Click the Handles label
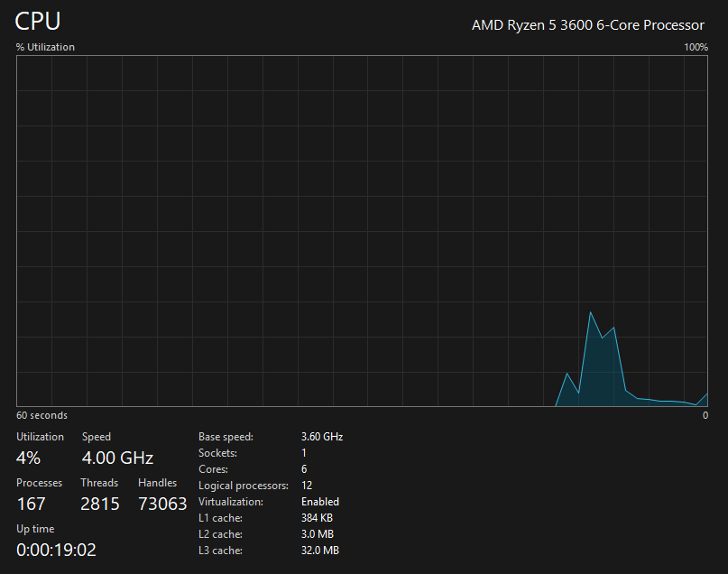Image resolution: width=728 pixels, height=574 pixels. [157, 483]
